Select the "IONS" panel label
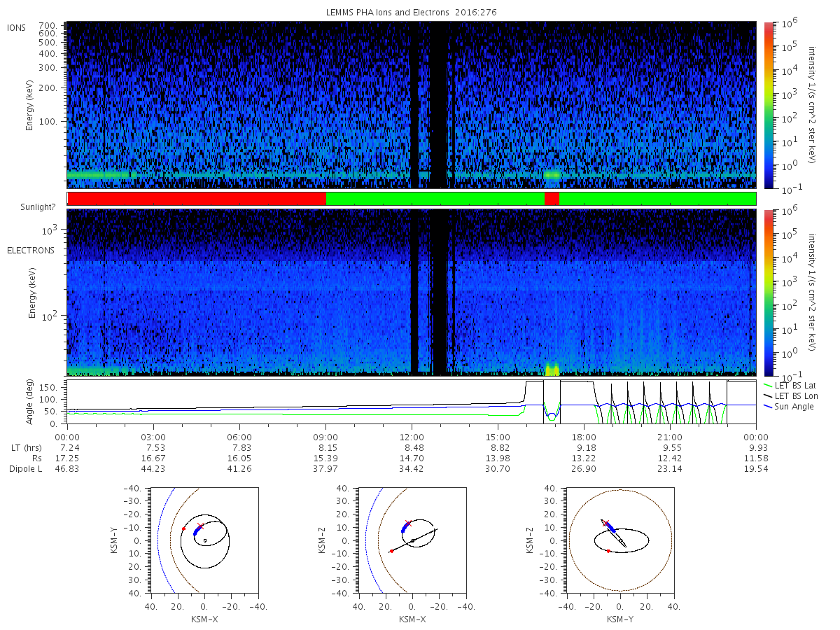This screenshot has width=840, height=630. [x=17, y=27]
